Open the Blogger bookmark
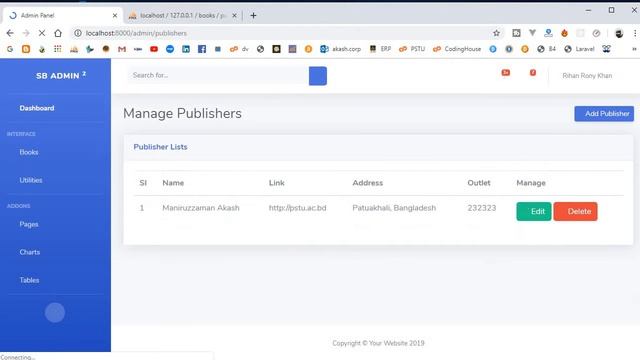The height and width of the screenshot is (360, 640). pos(26,49)
